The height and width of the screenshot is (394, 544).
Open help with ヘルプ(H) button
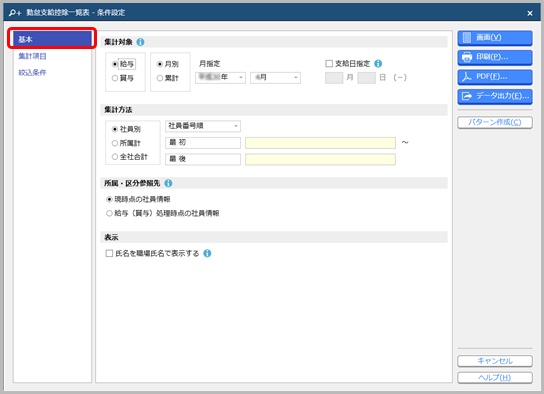pyautogui.click(x=495, y=378)
